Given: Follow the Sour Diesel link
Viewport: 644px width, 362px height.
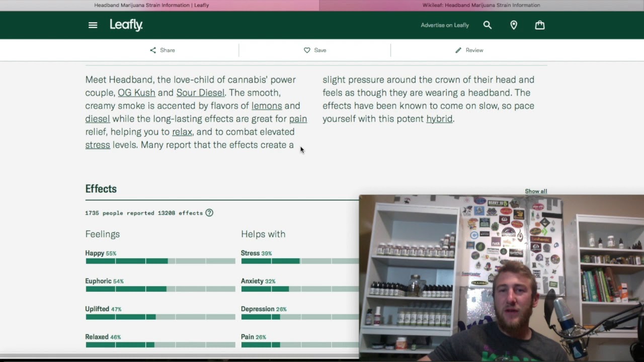Looking at the screenshot, I should click(x=200, y=93).
